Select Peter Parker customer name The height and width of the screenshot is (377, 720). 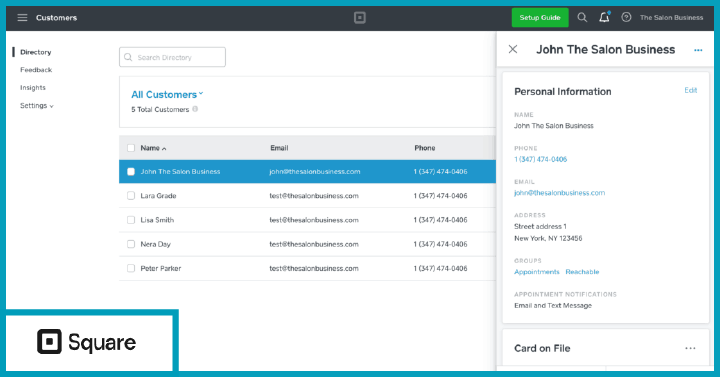pyautogui.click(x=161, y=268)
